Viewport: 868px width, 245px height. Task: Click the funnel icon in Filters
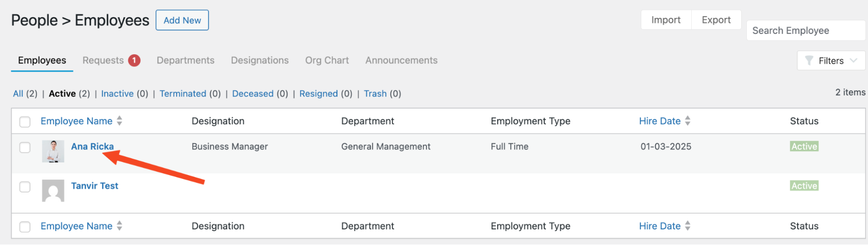tap(809, 60)
